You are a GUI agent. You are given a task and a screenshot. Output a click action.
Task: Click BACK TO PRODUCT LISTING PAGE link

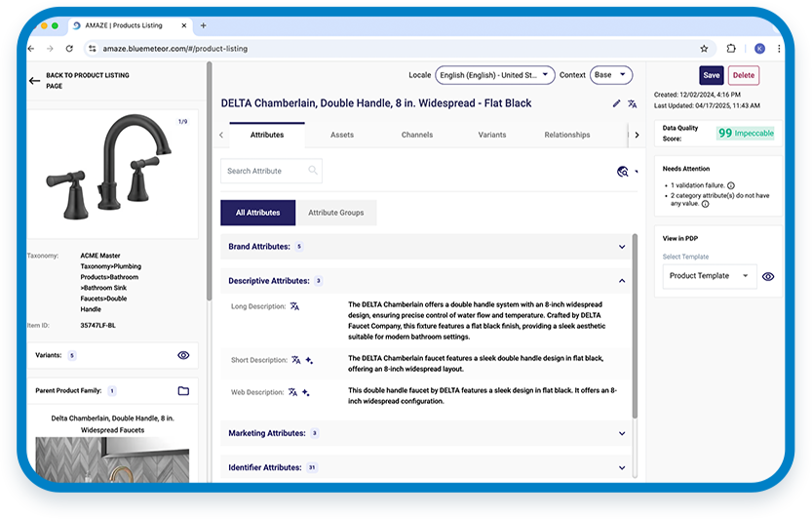(87, 80)
